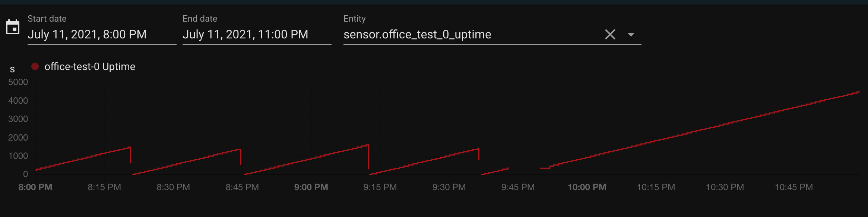The width and height of the screenshot is (868, 217).
Task: Click the 5000 value on the y-axis
Action: point(18,82)
